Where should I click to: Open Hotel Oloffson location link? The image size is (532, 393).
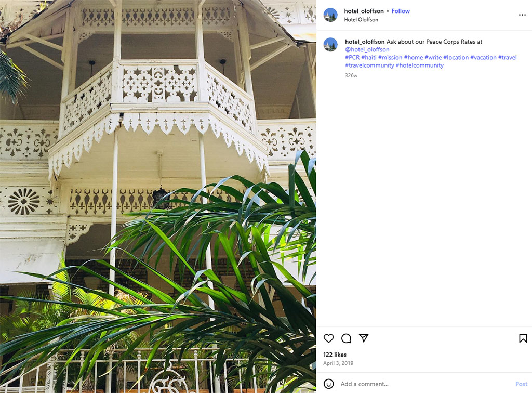point(361,20)
